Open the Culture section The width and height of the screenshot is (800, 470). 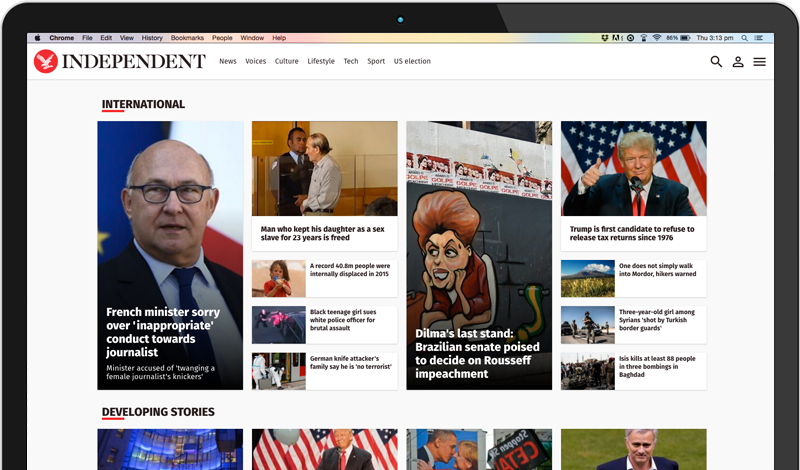tap(287, 61)
